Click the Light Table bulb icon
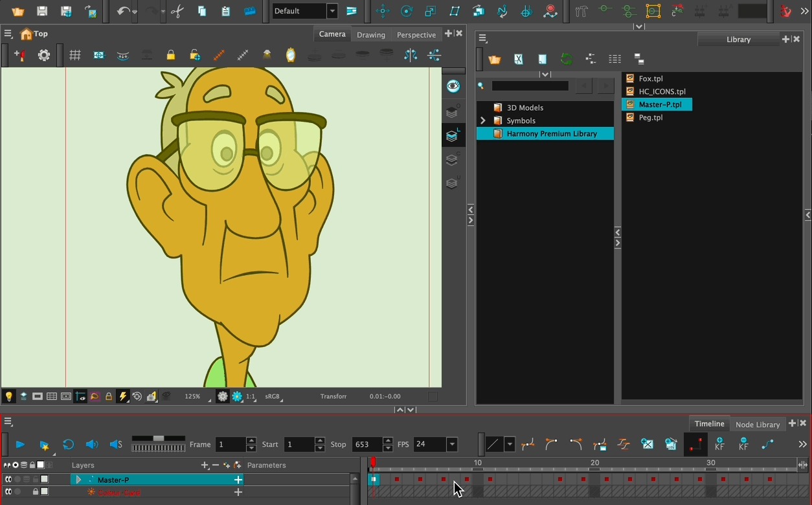The width and height of the screenshot is (812, 505). coord(9,396)
